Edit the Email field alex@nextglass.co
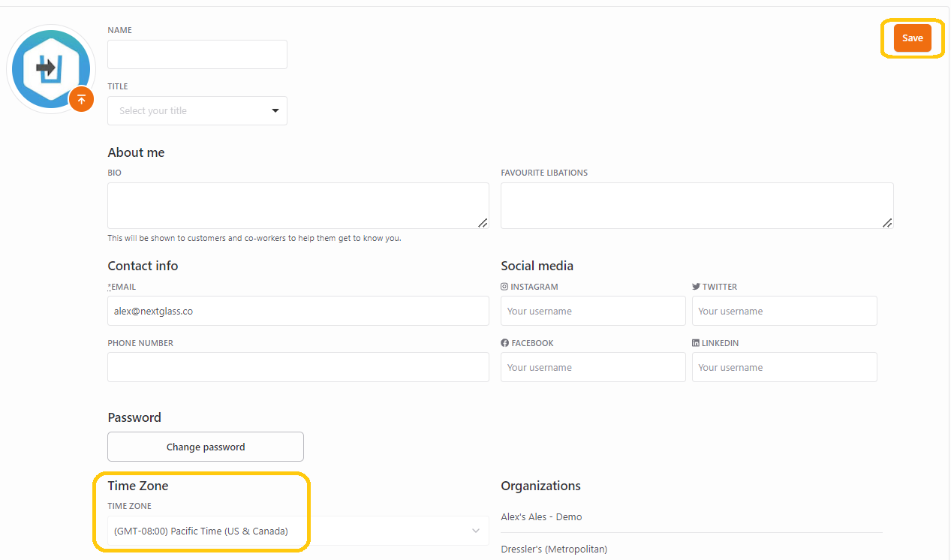 coord(298,311)
